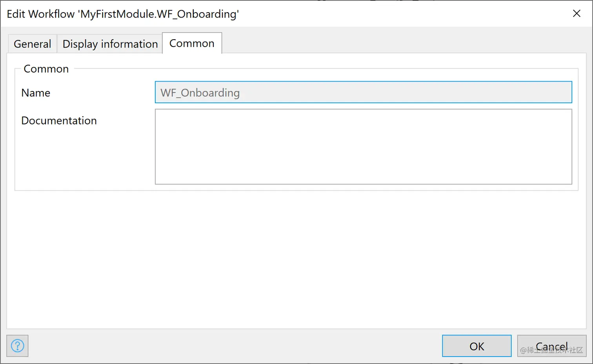Click the Common group box heading
The width and height of the screenshot is (593, 364).
tap(46, 69)
